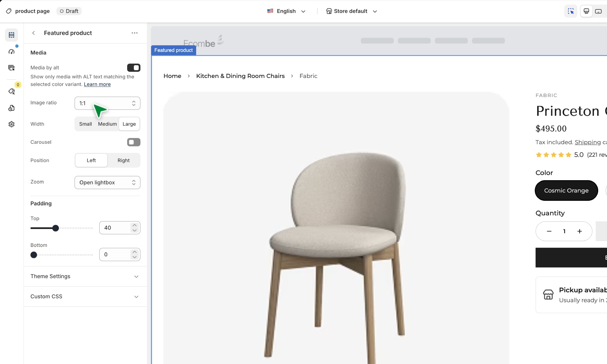Open the page speed gauge icon
Viewport: 607px width, 364px height.
12,52
